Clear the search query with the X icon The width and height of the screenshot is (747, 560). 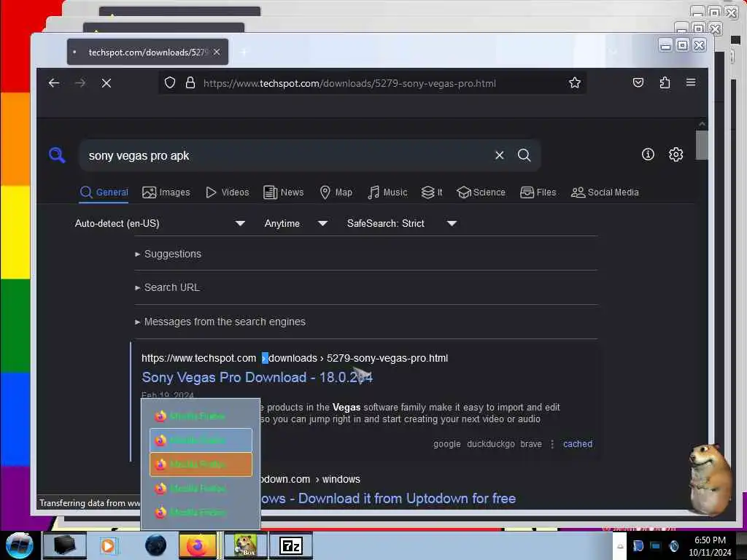click(499, 155)
